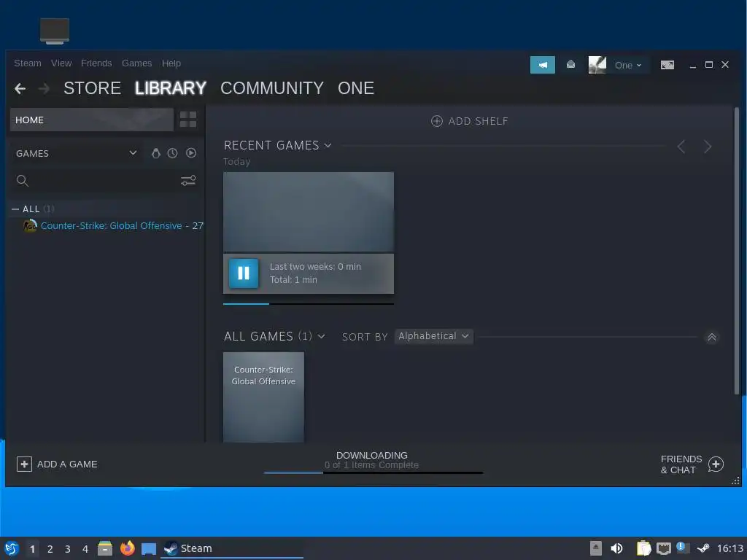
Task: Click the Add Shelf plus icon
Action: [x=436, y=121]
